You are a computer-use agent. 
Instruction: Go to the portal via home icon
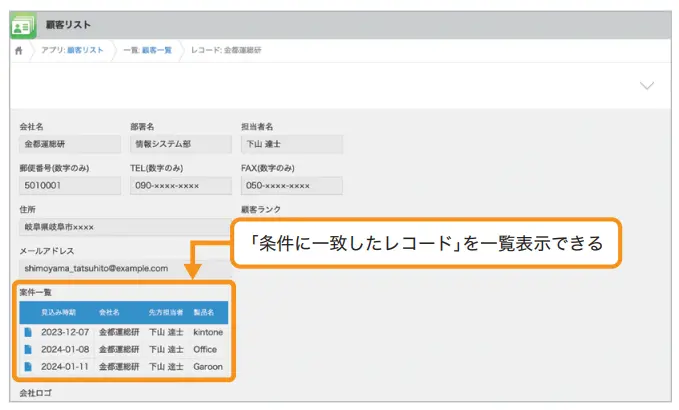click(x=19, y=50)
